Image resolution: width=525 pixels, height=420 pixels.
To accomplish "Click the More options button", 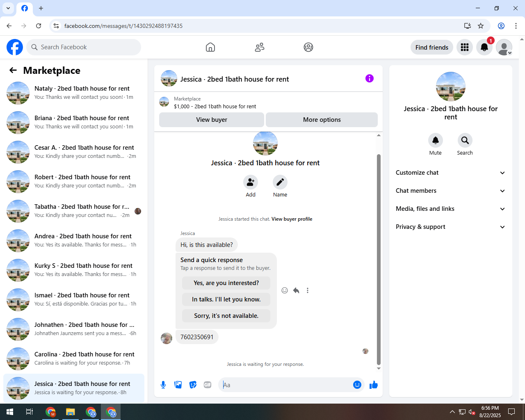I will click(322, 120).
